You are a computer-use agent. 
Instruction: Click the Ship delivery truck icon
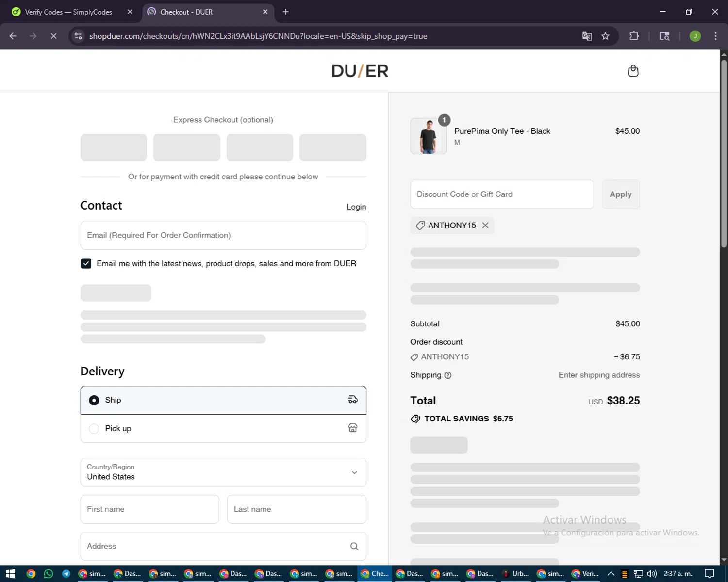[353, 400]
